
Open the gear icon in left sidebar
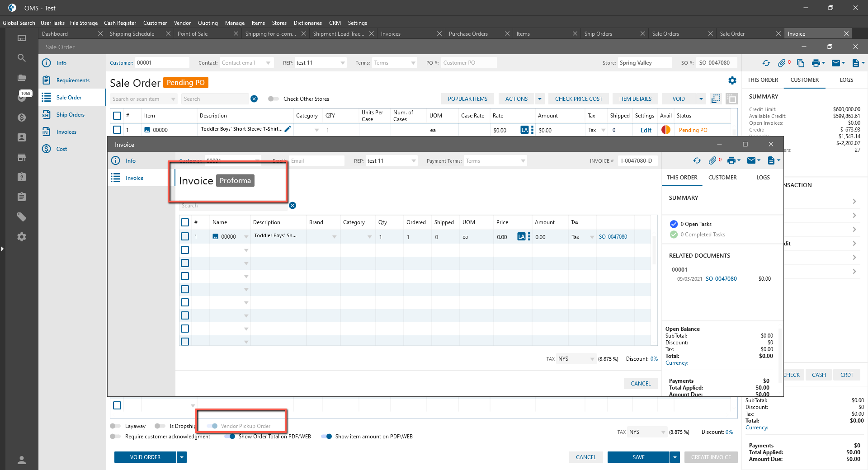[21, 237]
